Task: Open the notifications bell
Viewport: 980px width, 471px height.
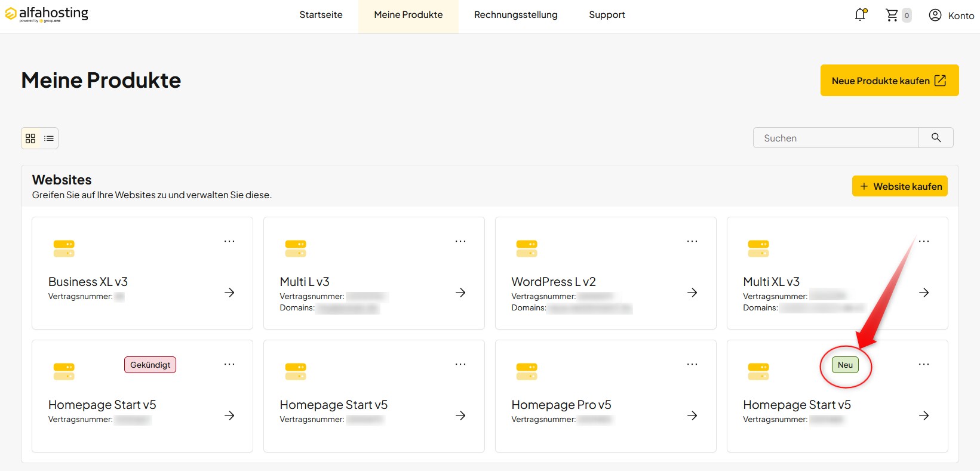Action: [861, 15]
